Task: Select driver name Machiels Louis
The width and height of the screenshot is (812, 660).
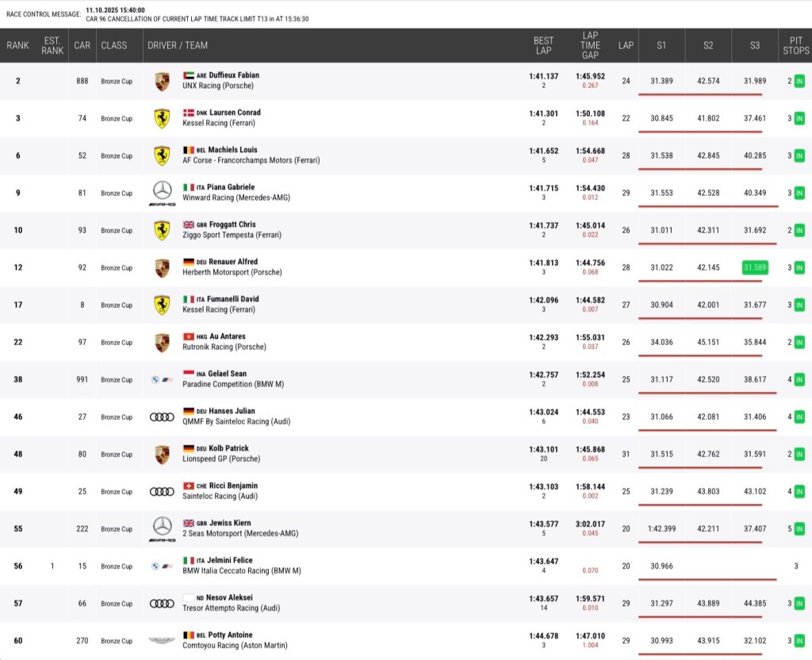Action: pyautogui.click(x=232, y=150)
